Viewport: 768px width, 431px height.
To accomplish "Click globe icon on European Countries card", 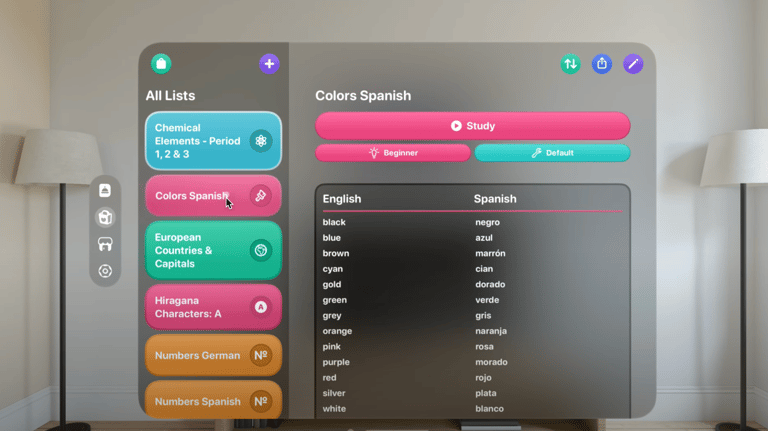I will coord(261,250).
